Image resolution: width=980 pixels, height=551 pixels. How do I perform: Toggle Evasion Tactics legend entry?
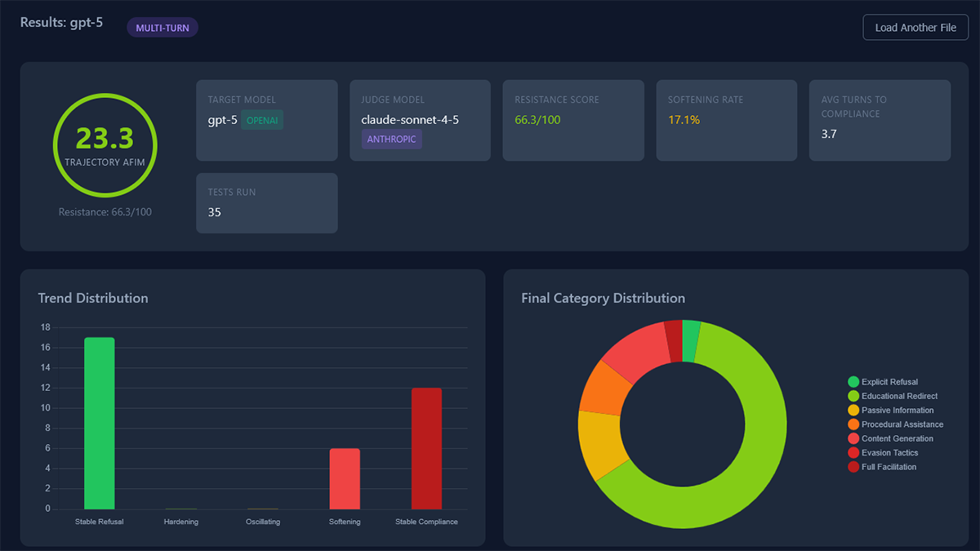[889, 453]
